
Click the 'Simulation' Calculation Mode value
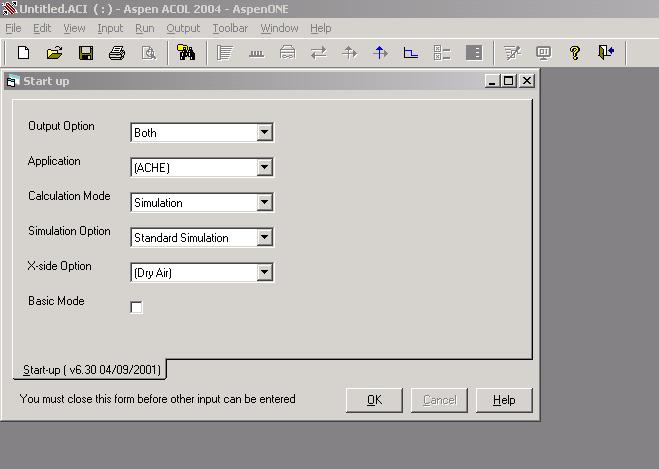(x=158, y=203)
